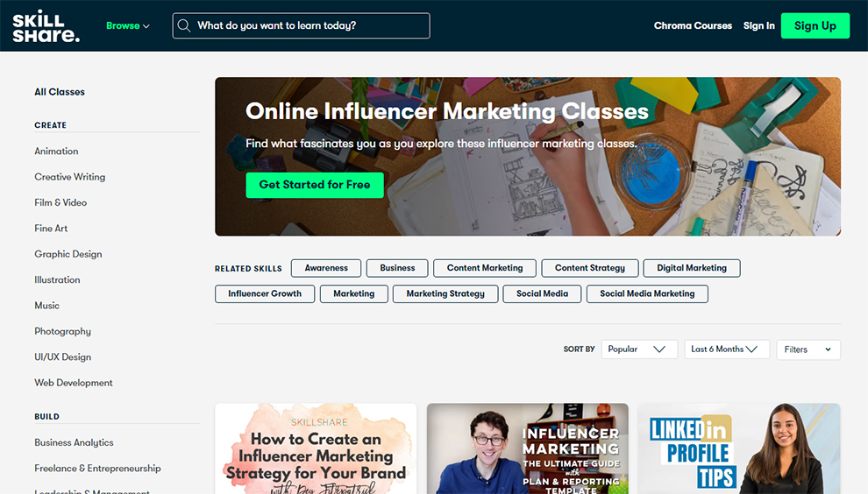This screenshot has width=868, height=494.
Task: Click the Sign Up button
Action: [815, 26]
